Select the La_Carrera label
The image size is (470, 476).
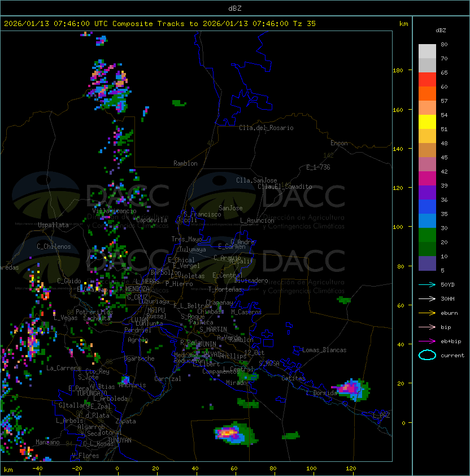tap(63, 368)
